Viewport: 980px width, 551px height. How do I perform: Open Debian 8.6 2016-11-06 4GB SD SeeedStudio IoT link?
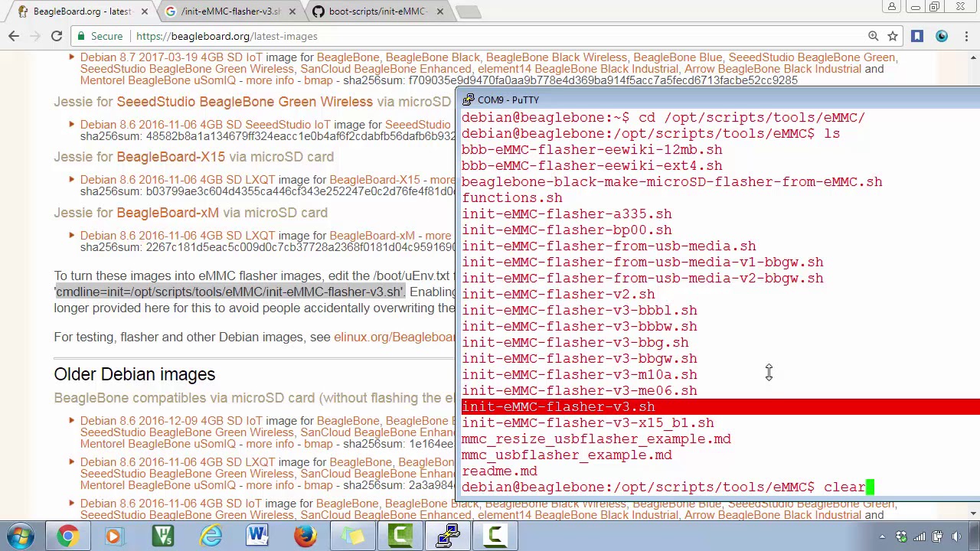point(205,125)
